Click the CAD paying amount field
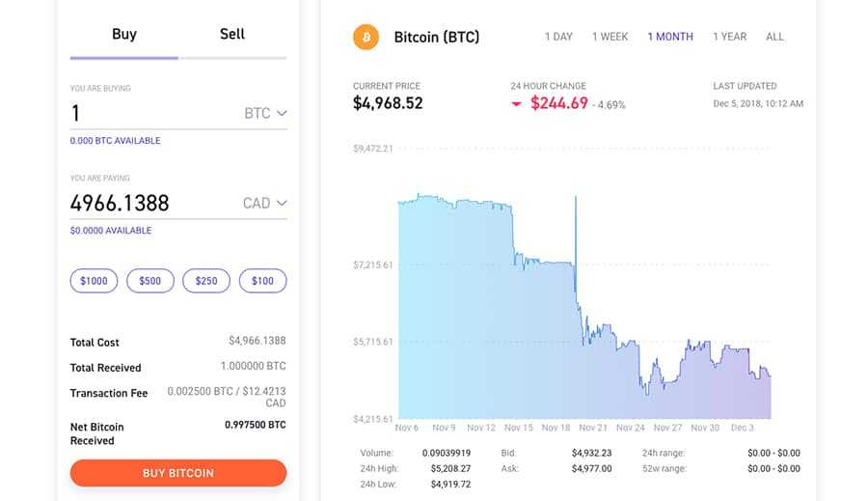 [145, 203]
